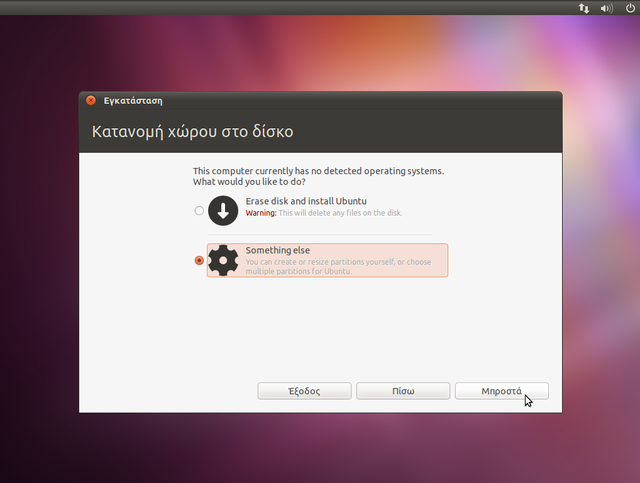Screen dimensions: 640x483
Task: Open the sound volume indicator in top panel
Action: pyautogui.click(x=607, y=8)
